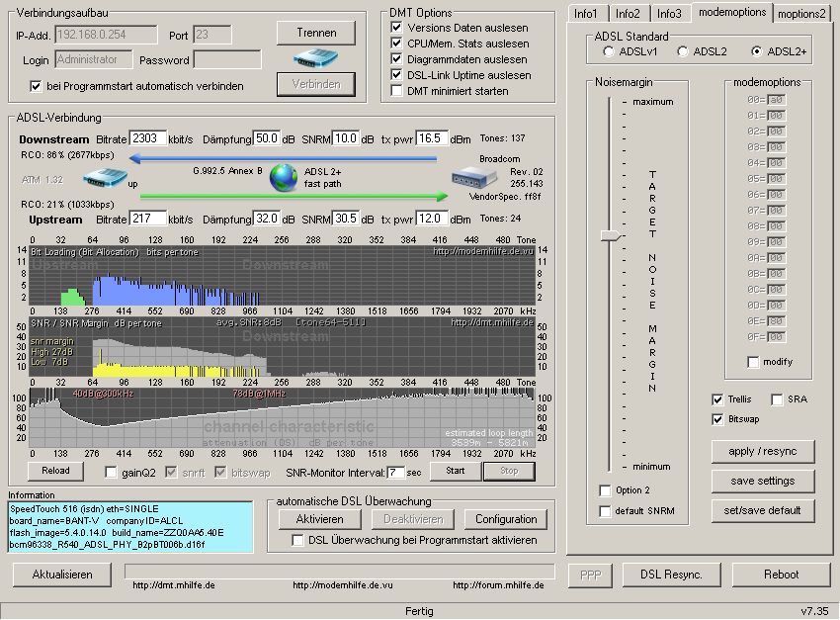Switch to the Info2 tab
Viewport: 840px width, 620px height.
click(x=628, y=14)
